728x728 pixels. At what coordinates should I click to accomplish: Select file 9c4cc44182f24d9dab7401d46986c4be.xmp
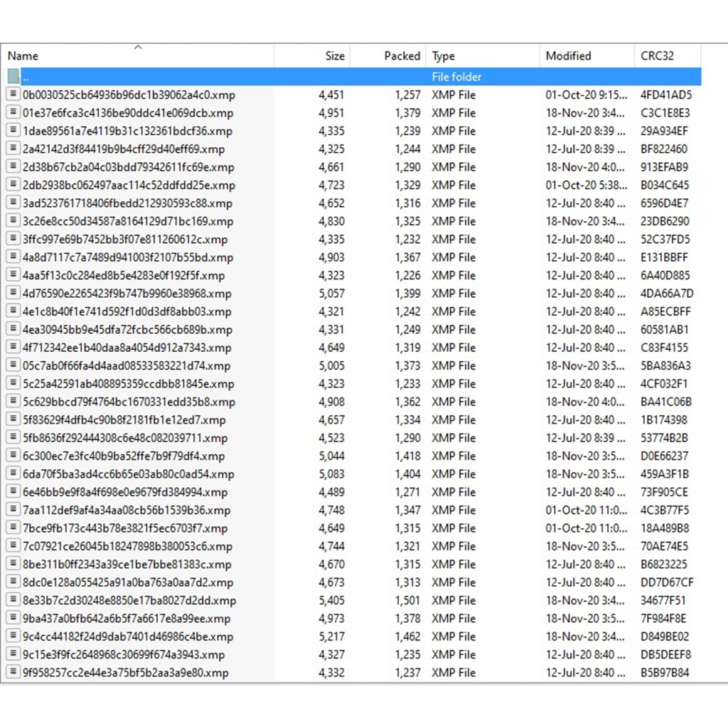[128, 637]
